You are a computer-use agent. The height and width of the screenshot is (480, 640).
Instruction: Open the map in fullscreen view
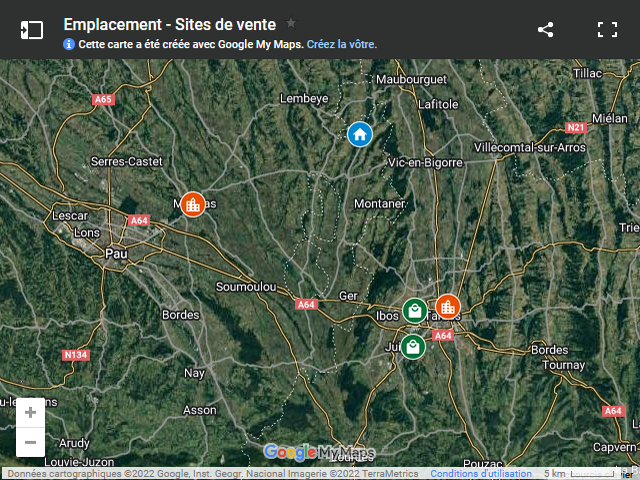607,30
